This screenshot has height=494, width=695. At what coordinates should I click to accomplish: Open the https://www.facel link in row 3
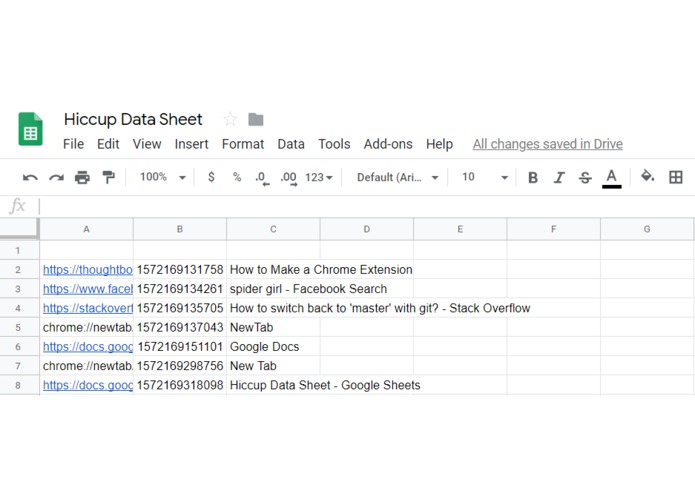pos(88,289)
